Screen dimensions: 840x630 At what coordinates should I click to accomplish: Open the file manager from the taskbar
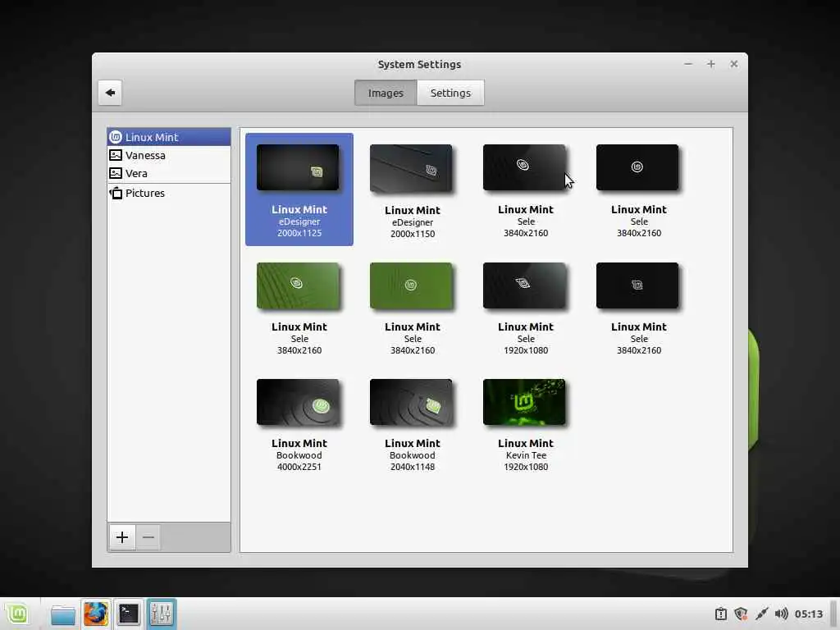point(62,614)
